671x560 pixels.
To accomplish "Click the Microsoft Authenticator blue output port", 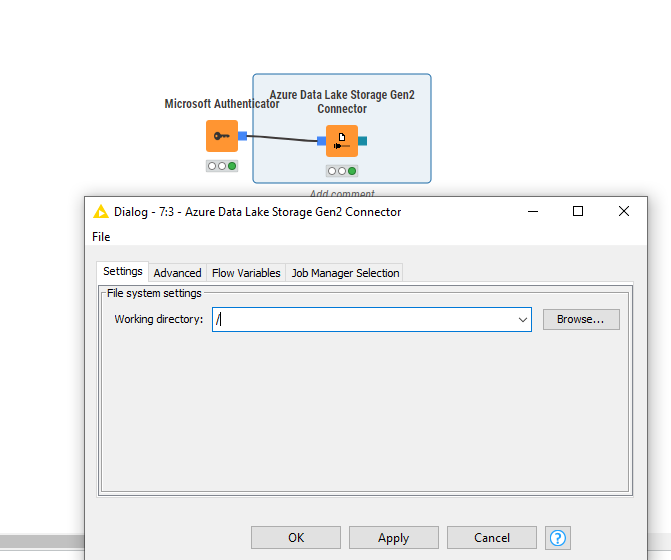I will coord(243,136).
